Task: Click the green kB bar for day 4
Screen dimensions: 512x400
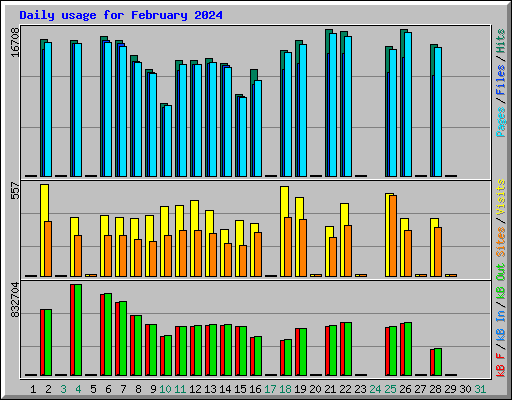Action: 78,330
